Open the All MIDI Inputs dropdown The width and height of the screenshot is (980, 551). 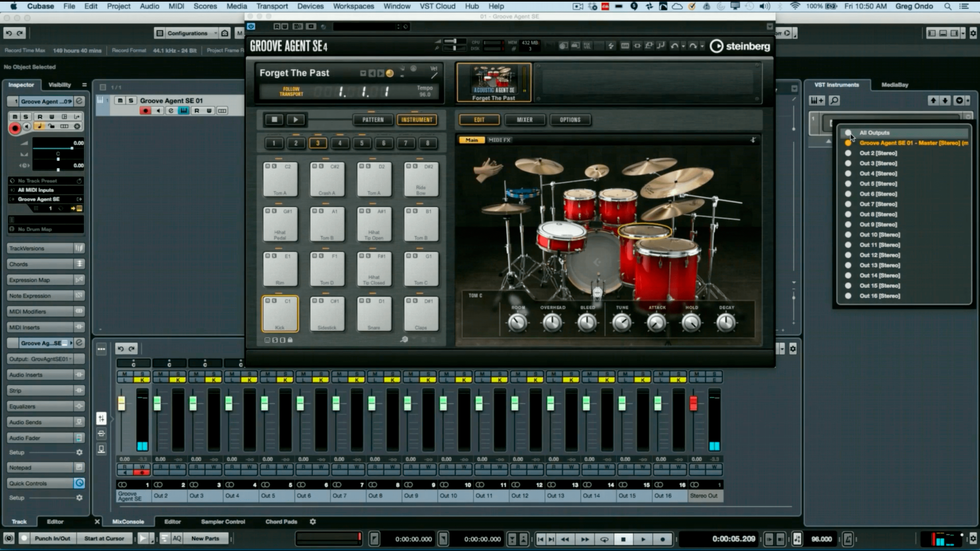click(45, 190)
